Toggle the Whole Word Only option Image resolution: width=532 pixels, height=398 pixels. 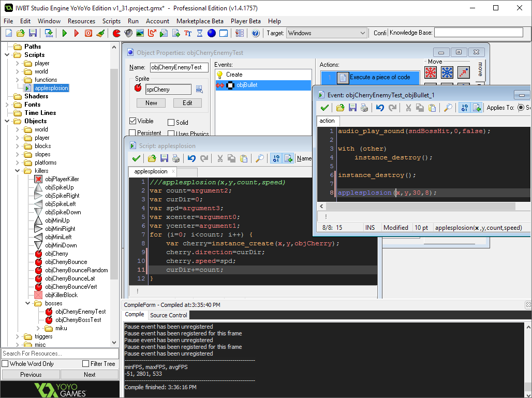[6, 364]
